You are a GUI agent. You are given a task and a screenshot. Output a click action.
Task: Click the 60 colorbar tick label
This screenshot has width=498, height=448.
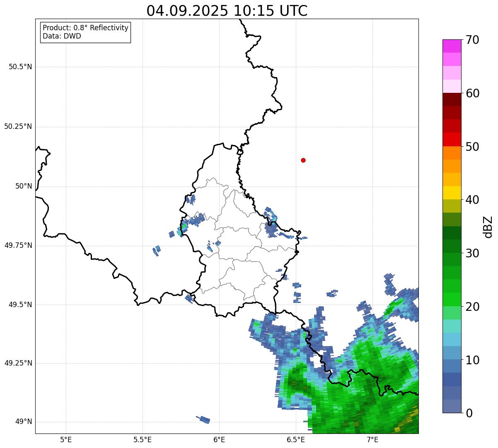tap(472, 93)
